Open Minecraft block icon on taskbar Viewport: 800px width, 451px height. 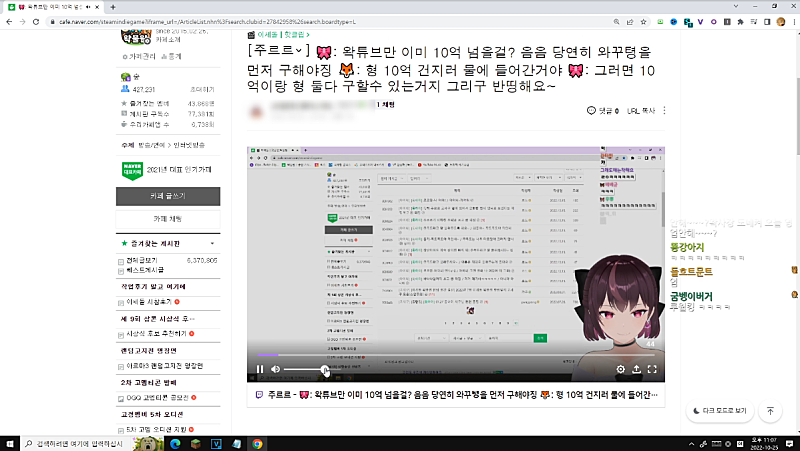196,443
